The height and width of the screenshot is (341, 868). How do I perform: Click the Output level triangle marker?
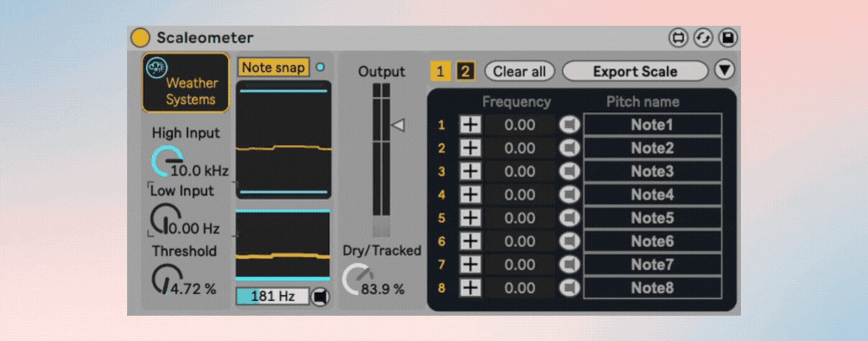coord(398,125)
